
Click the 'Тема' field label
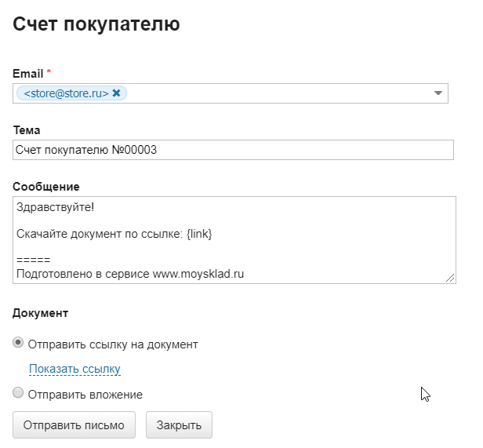click(x=27, y=129)
